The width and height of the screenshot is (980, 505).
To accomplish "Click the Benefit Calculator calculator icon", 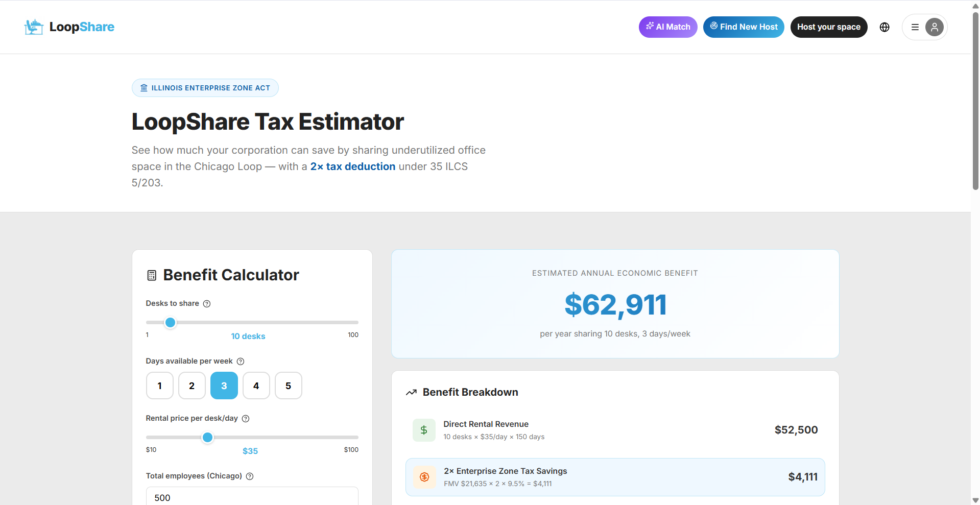I will point(152,275).
